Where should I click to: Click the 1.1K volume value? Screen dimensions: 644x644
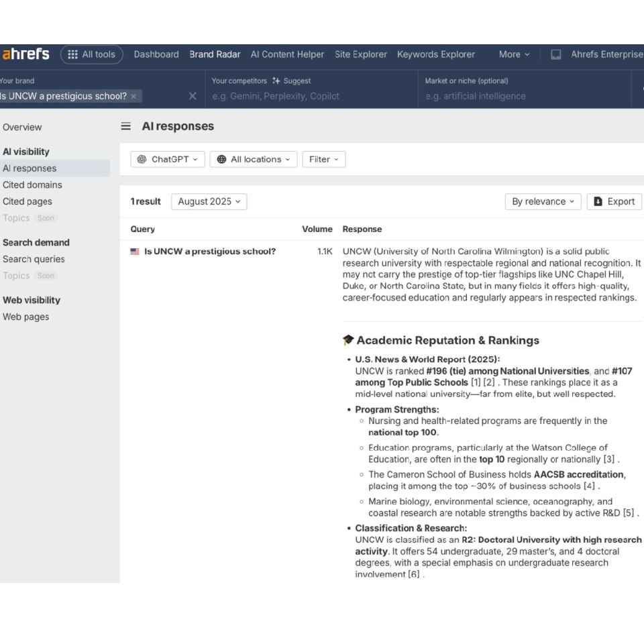click(325, 252)
